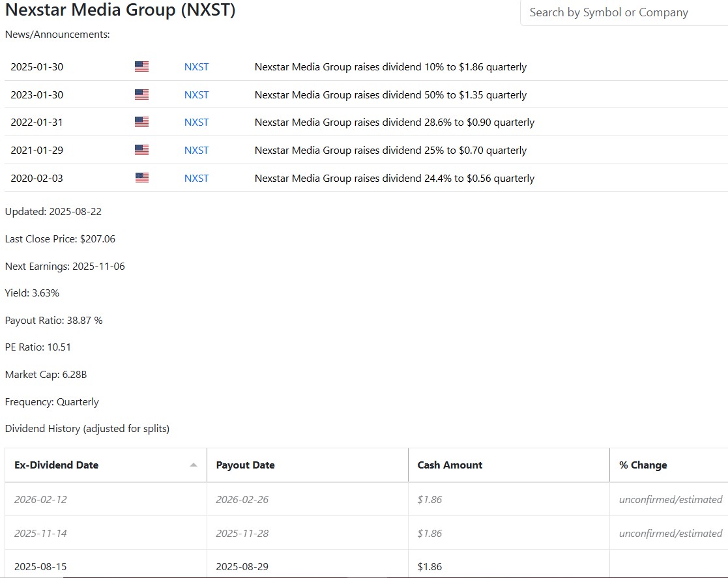
Task: Click the PE Ratio: 10.51 line
Action: pos(38,347)
